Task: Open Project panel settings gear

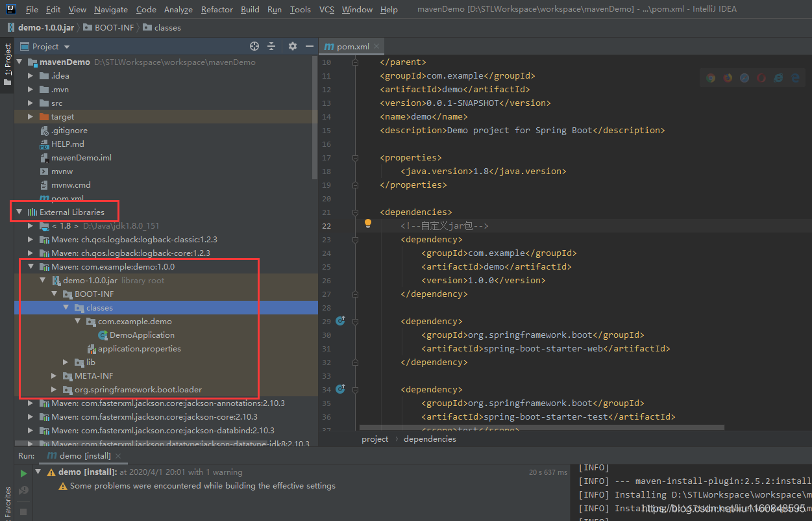Action: (293, 46)
